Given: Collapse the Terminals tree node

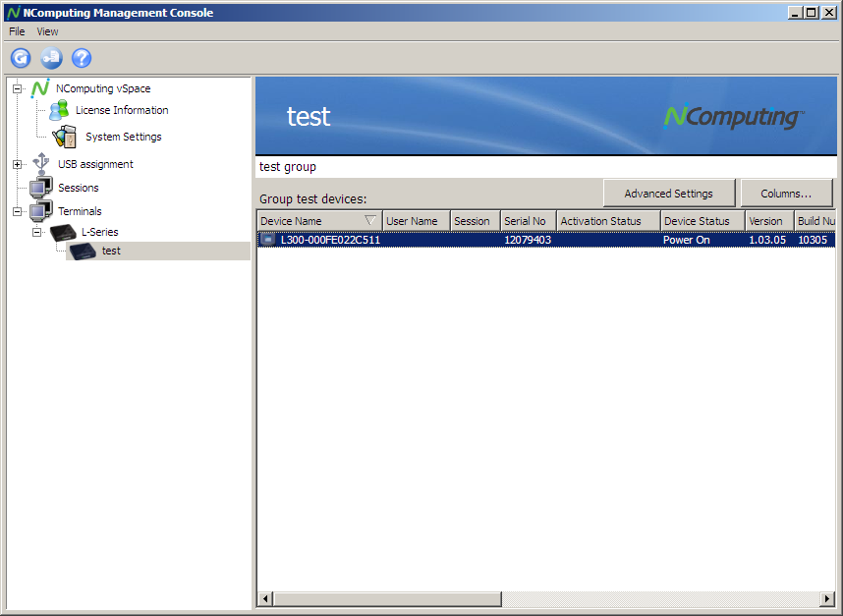Looking at the screenshot, I should pos(18,212).
